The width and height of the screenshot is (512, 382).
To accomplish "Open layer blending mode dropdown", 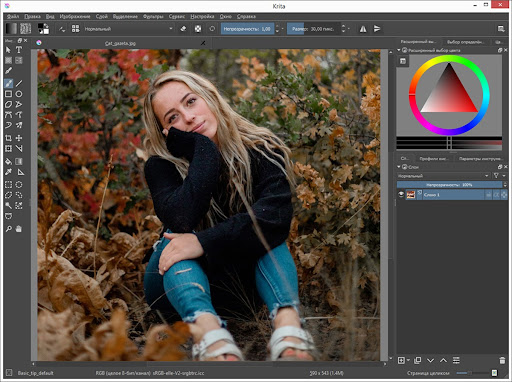I will tap(443, 176).
